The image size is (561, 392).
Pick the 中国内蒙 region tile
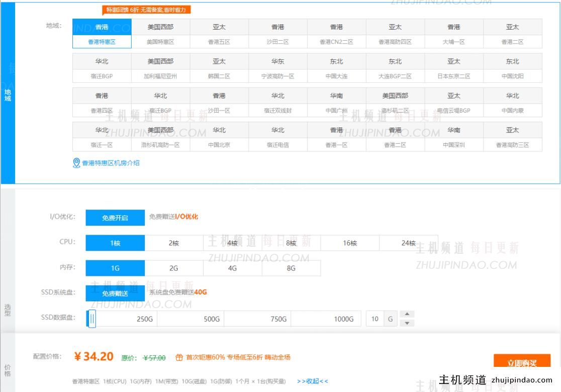513,103
